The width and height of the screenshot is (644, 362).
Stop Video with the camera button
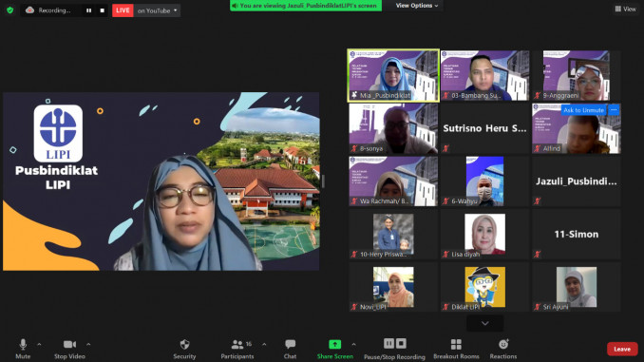coord(69,350)
